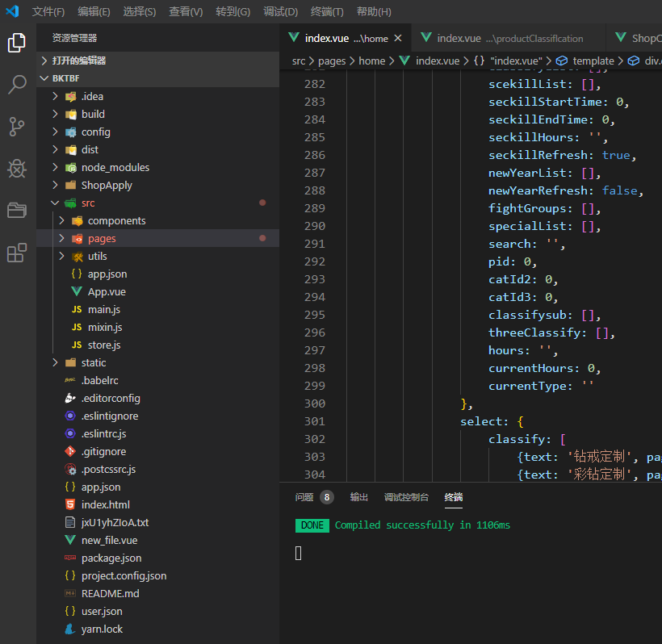Viewport: 662px width, 644px height.
Task: Click text file icon of jxU1yhZIoA.txt
Action: coord(70,522)
